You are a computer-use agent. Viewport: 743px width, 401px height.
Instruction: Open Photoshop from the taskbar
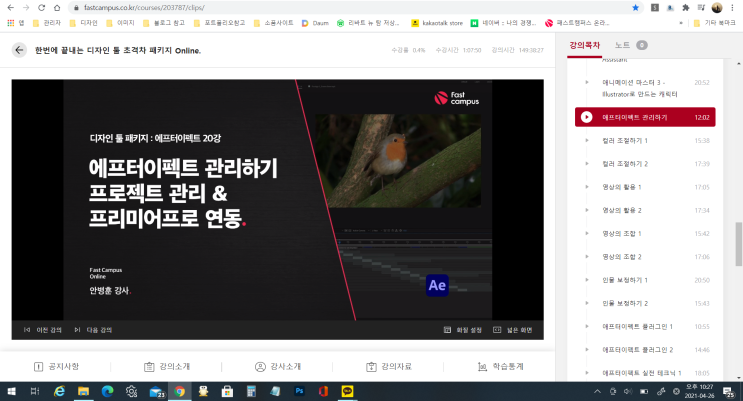pos(299,392)
